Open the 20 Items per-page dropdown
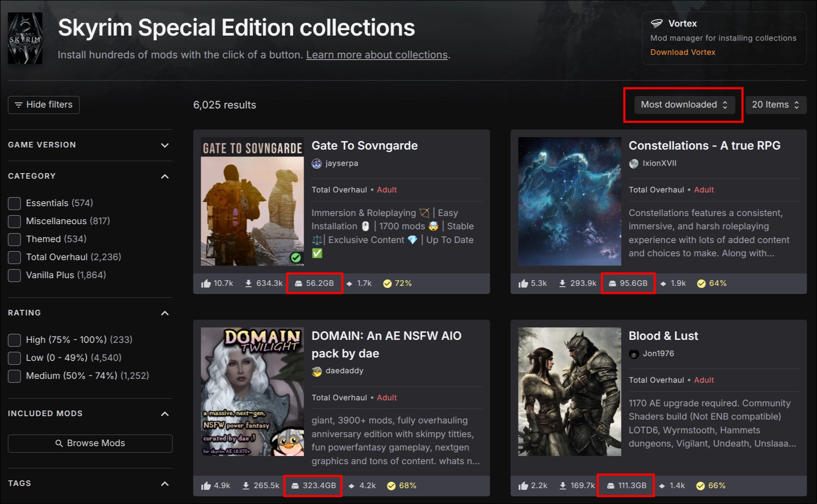Image resolution: width=817 pixels, height=504 pixels. coord(775,105)
